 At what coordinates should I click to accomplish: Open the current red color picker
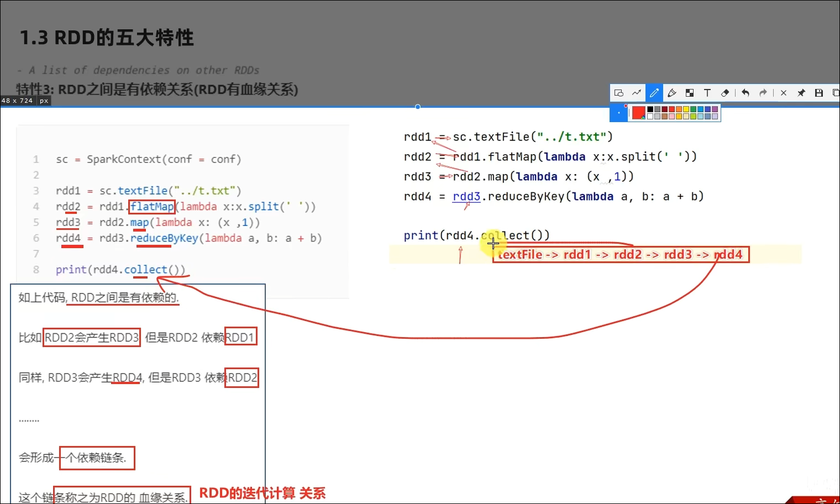coord(639,113)
